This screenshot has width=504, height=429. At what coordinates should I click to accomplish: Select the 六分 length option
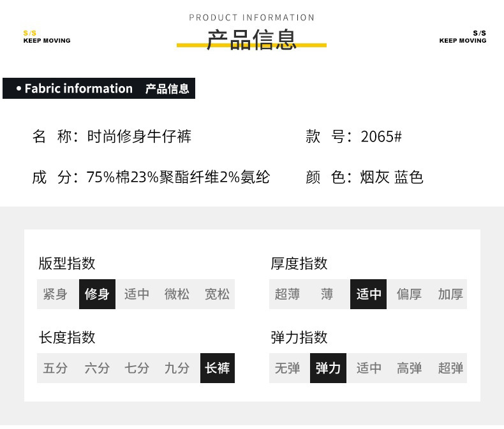(x=97, y=368)
